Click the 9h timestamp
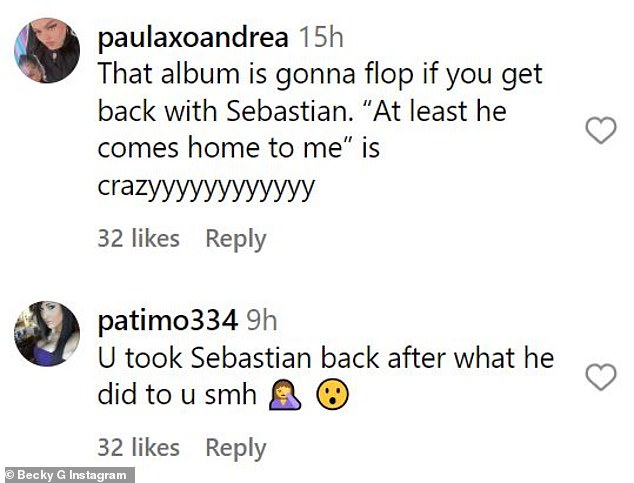 [x=262, y=321]
